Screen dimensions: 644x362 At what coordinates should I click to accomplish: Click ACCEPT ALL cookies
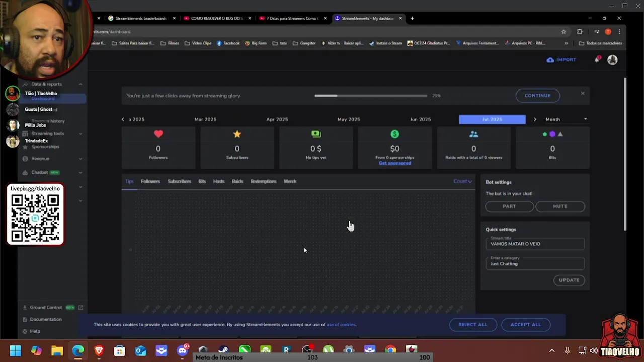(526, 324)
